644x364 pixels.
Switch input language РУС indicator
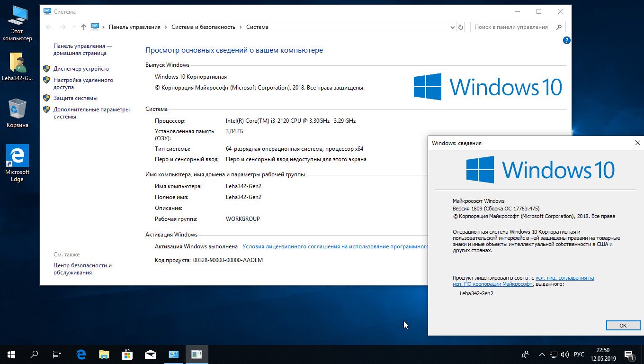point(579,354)
